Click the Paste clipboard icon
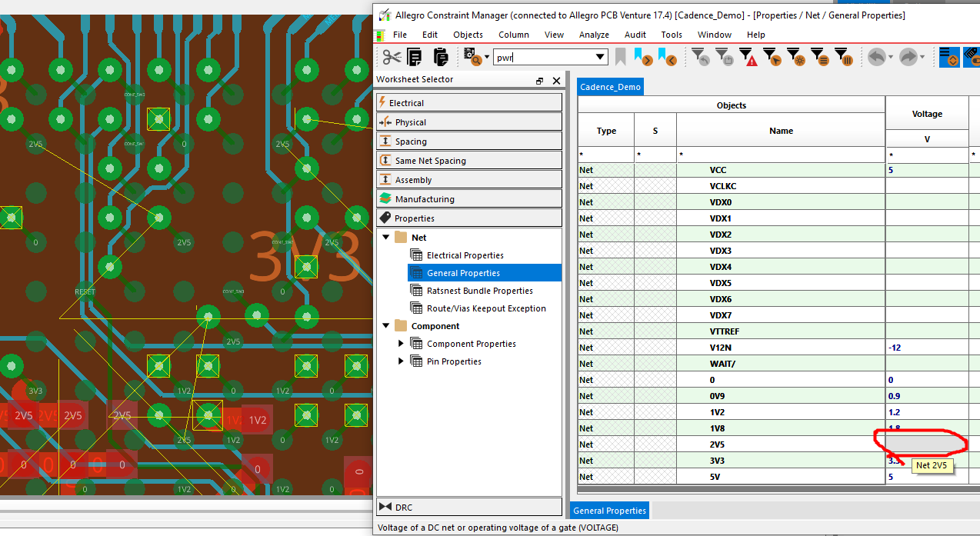This screenshot has height=536, width=980. pyautogui.click(x=441, y=57)
